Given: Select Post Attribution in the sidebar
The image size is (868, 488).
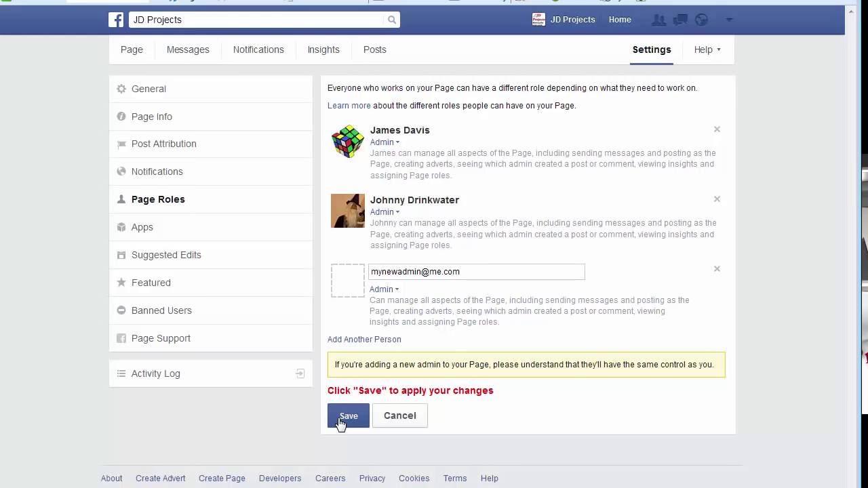Looking at the screenshot, I should 211,144.
